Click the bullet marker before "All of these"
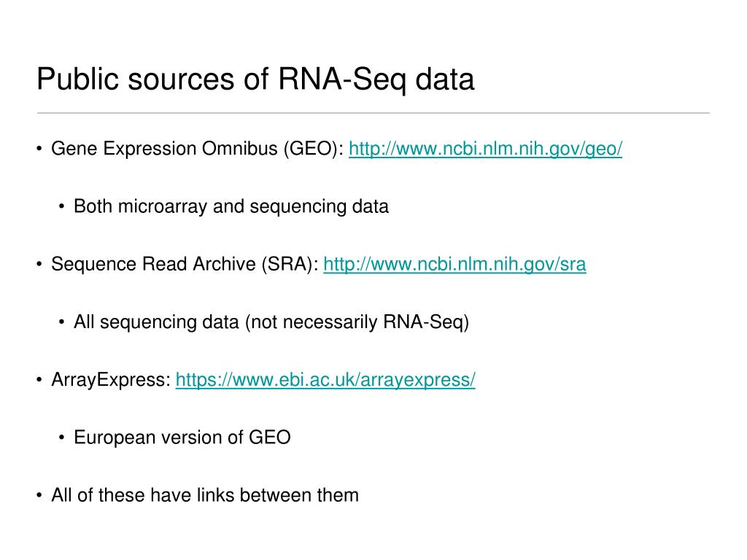 tap(39, 495)
